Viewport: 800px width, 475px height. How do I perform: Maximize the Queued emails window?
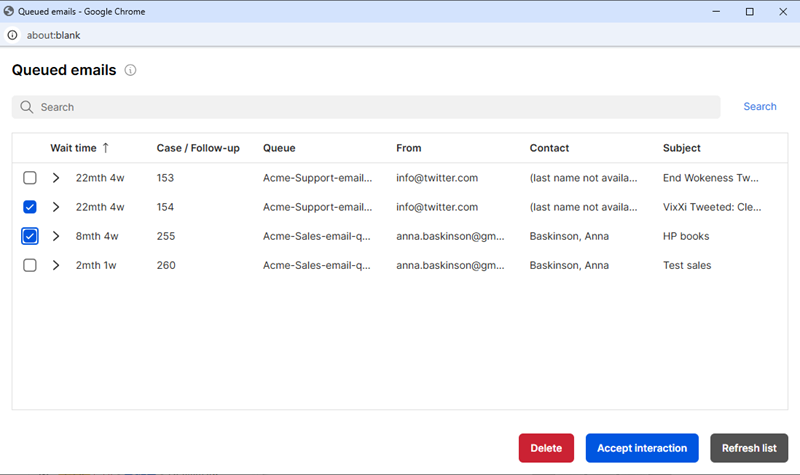point(749,11)
